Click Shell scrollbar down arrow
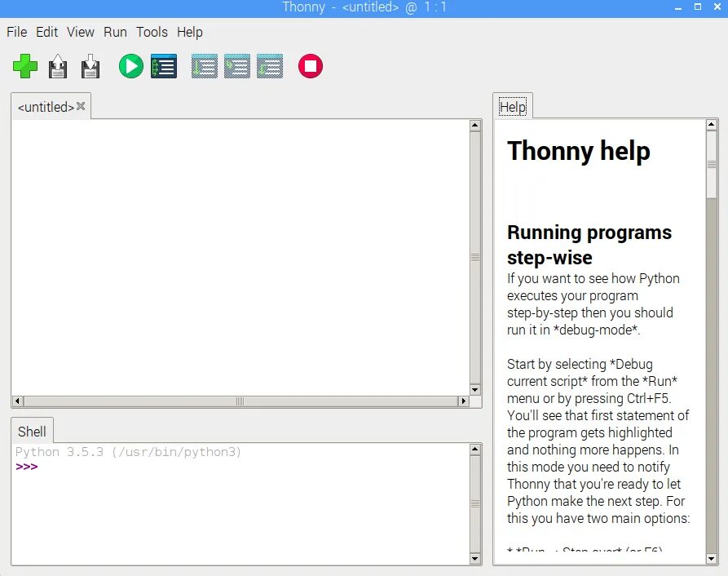 475,559
